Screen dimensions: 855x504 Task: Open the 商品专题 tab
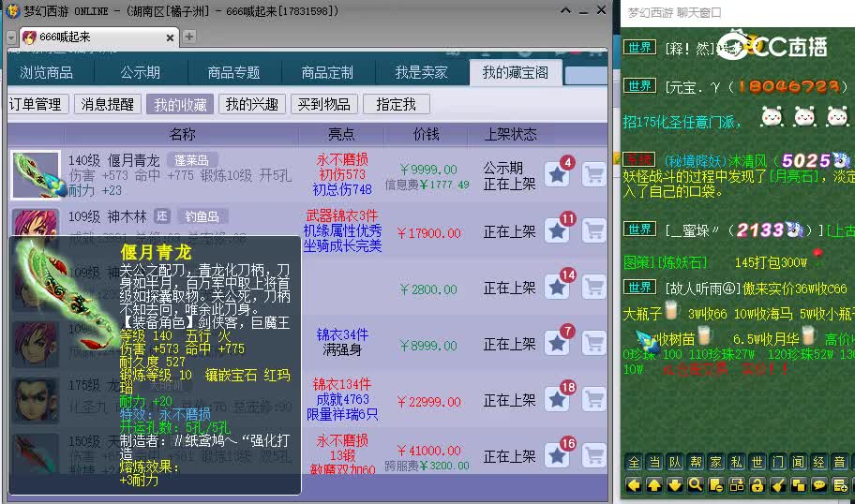point(234,72)
